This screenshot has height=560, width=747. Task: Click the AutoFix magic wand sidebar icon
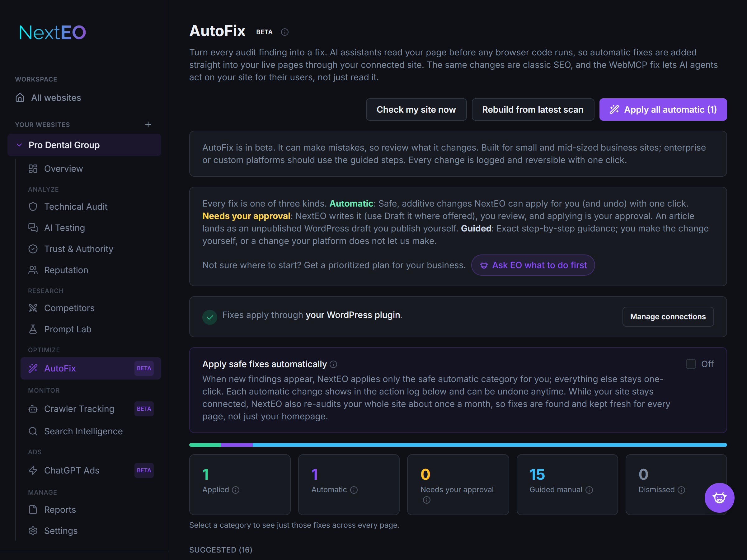click(x=33, y=368)
